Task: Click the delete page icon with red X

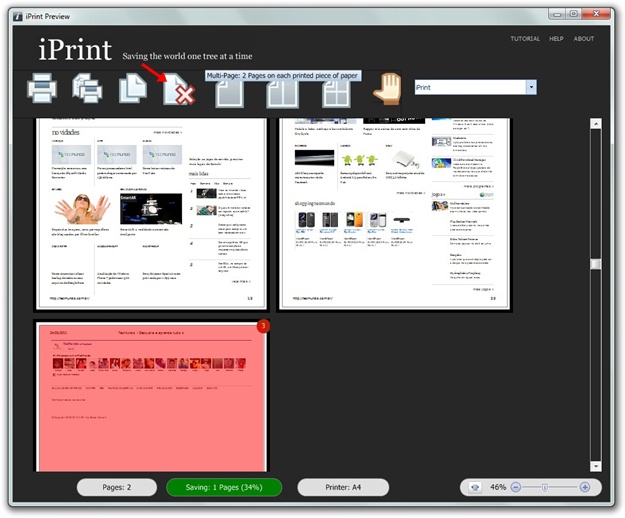Action: point(179,90)
